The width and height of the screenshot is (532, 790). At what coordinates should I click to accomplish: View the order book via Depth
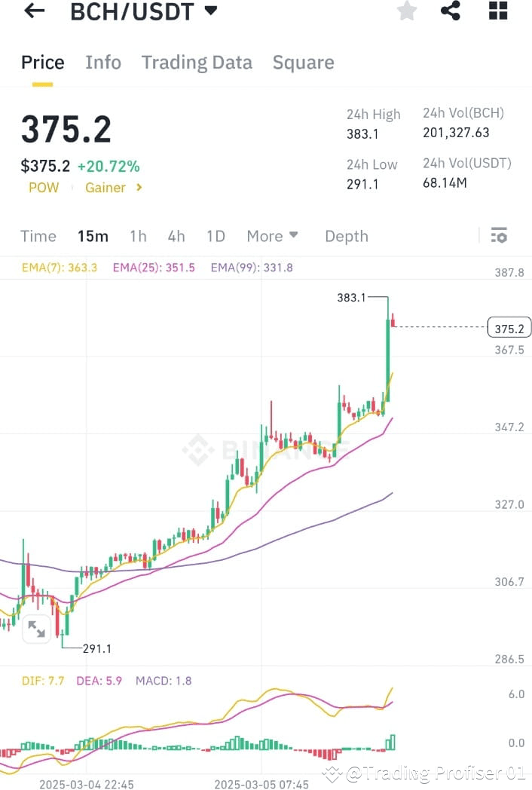pos(346,235)
